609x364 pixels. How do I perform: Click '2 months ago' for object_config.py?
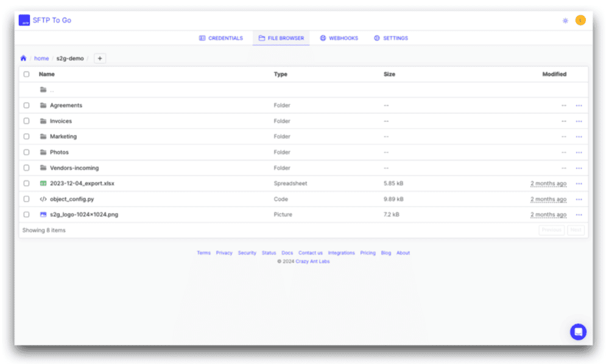pyautogui.click(x=549, y=199)
